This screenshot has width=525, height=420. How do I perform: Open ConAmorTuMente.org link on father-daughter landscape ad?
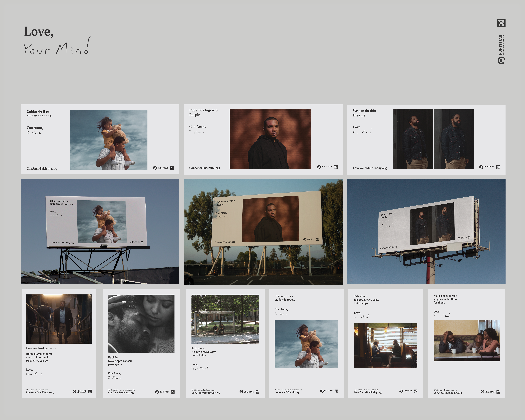click(42, 169)
